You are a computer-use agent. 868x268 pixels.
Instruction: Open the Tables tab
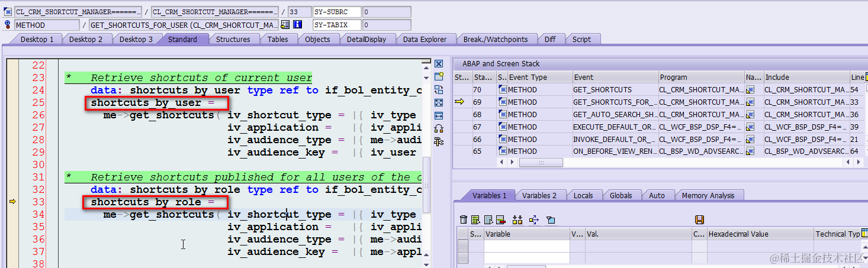click(278, 39)
